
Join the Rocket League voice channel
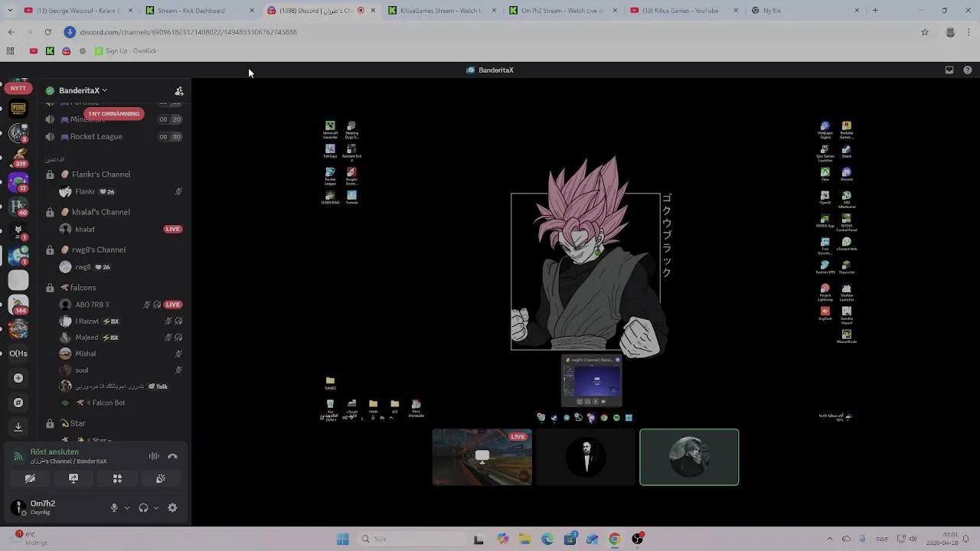click(115, 137)
